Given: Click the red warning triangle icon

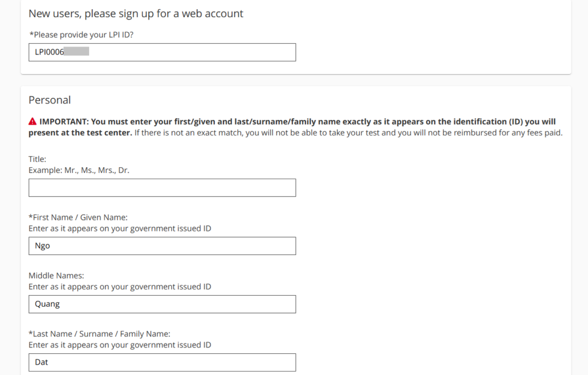Looking at the screenshot, I should tap(33, 122).
